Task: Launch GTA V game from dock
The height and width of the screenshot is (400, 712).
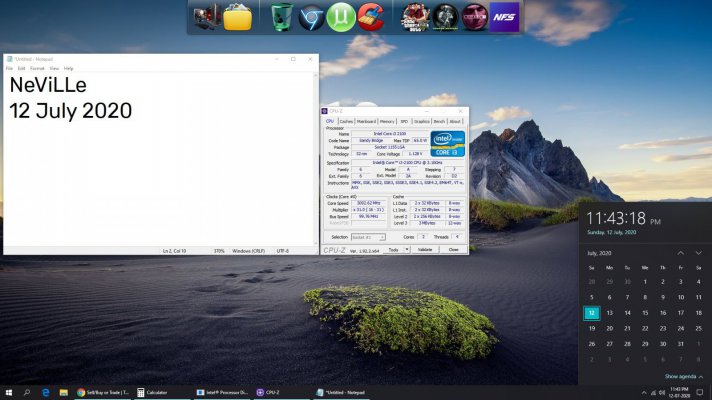Action: [x=415, y=17]
